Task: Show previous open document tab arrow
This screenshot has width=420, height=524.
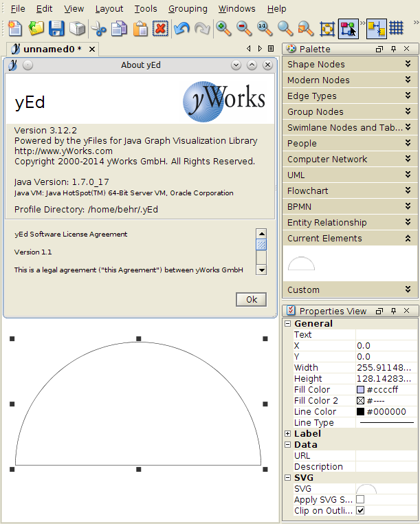Action: tap(249, 49)
